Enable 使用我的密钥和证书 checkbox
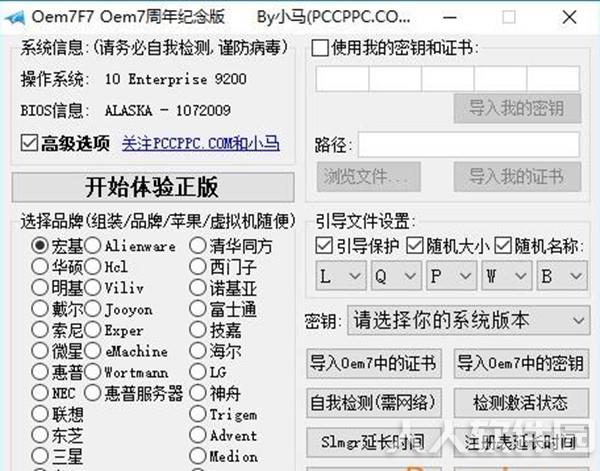 [x=320, y=48]
